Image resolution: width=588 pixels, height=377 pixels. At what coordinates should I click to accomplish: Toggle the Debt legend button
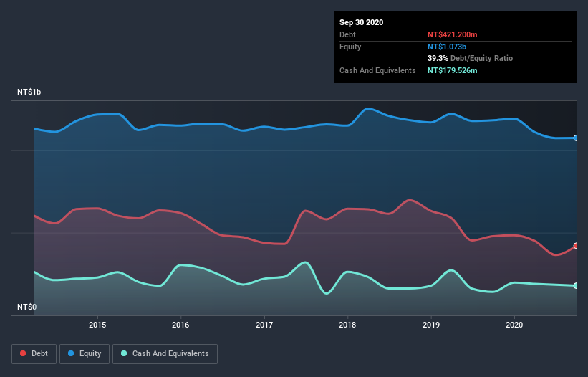point(34,354)
